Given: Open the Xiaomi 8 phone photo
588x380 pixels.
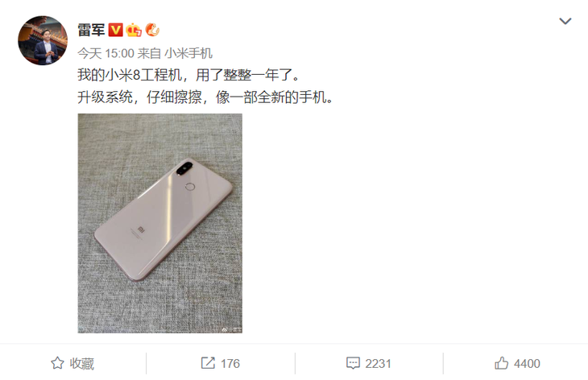Looking at the screenshot, I should pos(160,223).
